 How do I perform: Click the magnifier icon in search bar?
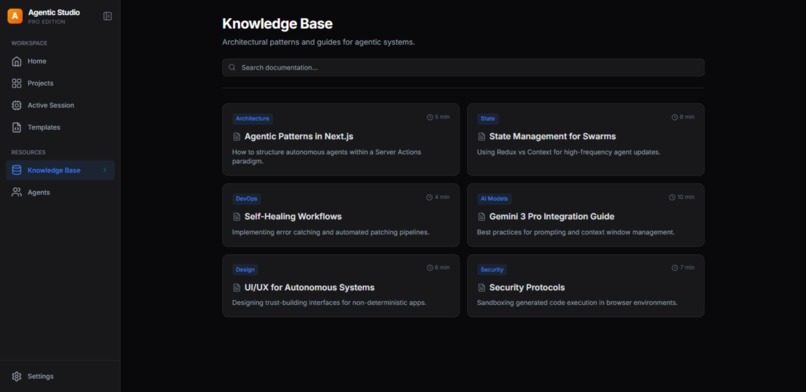[x=232, y=67]
